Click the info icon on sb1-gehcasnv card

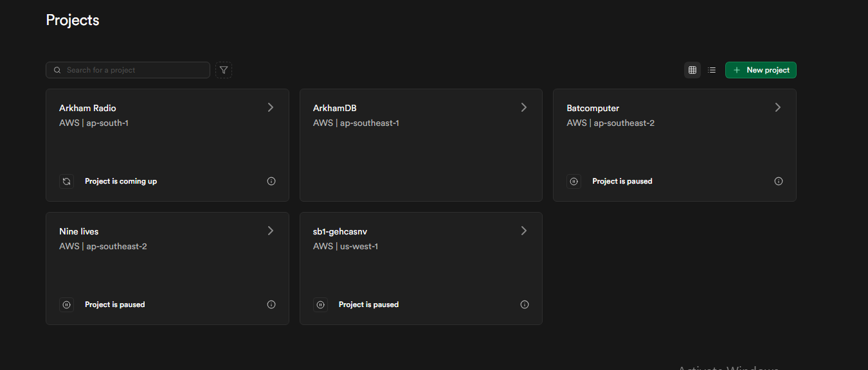525,304
